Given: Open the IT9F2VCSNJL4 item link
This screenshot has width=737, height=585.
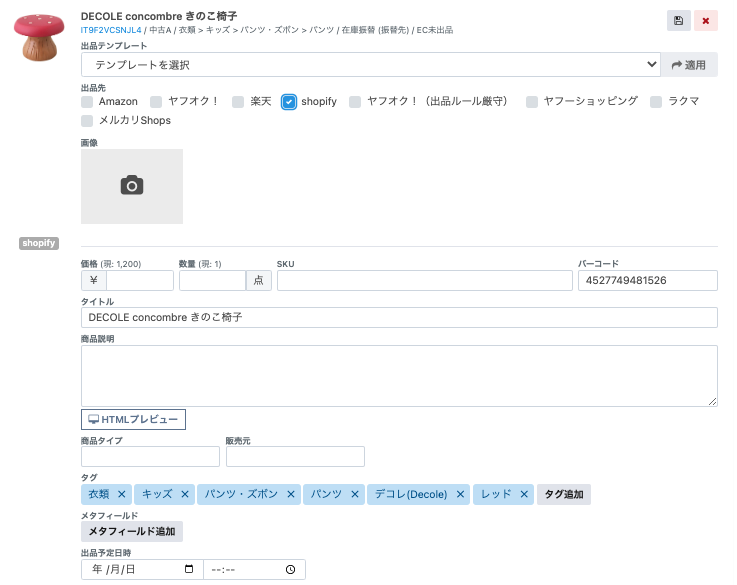Looking at the screenshot, I should point(111,30).
